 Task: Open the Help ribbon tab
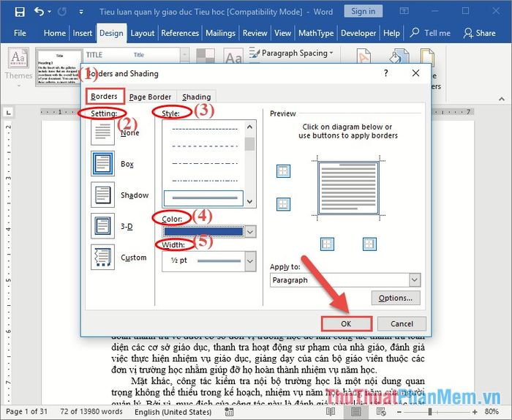click(391, 33)
